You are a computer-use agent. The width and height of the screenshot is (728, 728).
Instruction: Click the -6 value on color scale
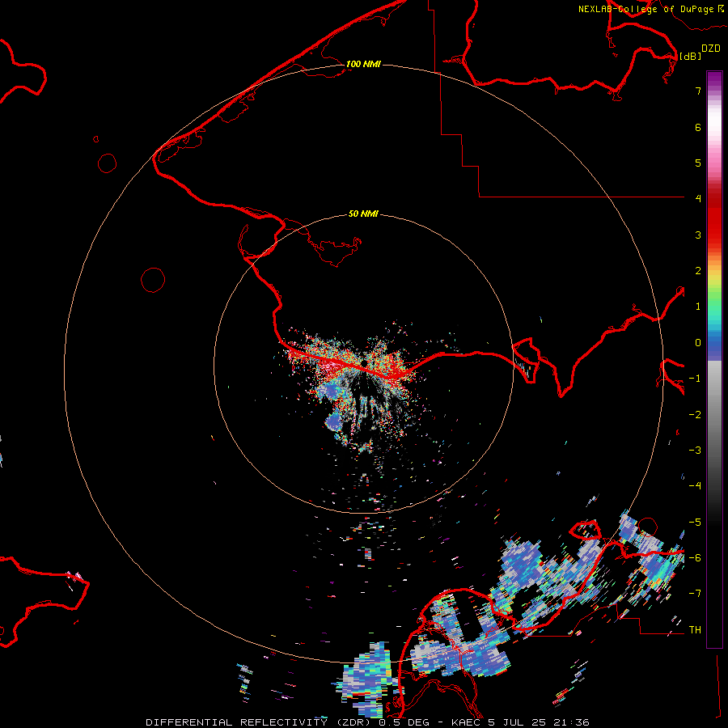tap(695, 558)
